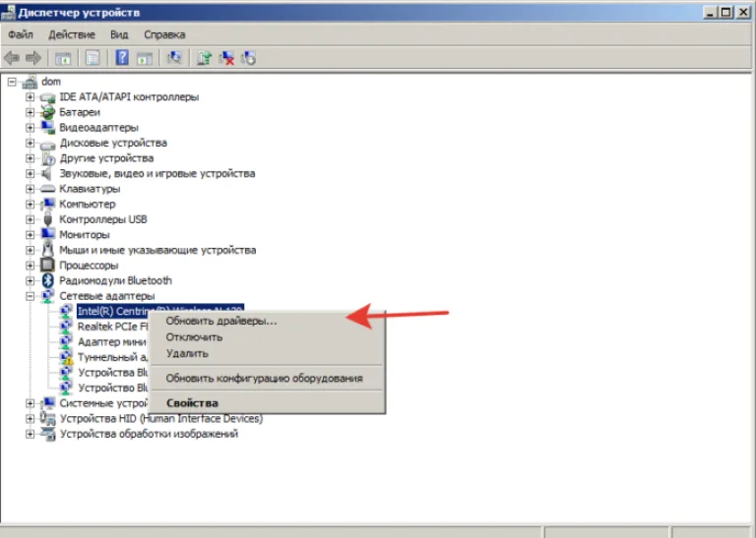Close the Диспетчер устройств window
Image resolution: width=756 pixels, height=538 pixels.
[x=743, y=12]
